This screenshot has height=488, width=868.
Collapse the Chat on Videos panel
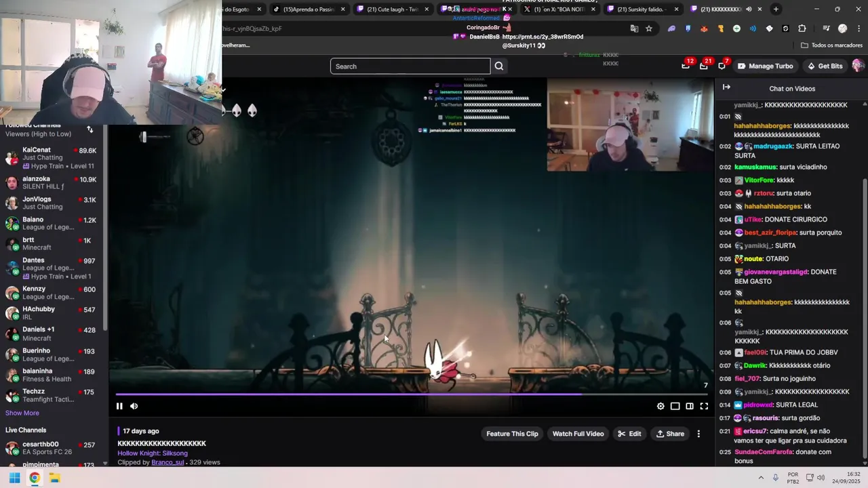point(726,87)
